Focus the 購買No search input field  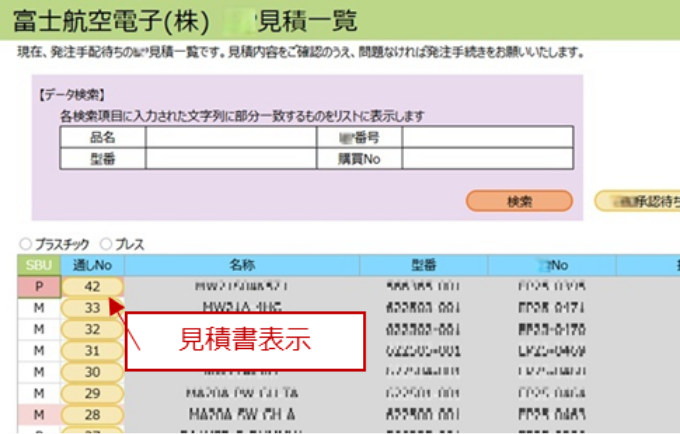pyautogui.click(x=487, y=159)
